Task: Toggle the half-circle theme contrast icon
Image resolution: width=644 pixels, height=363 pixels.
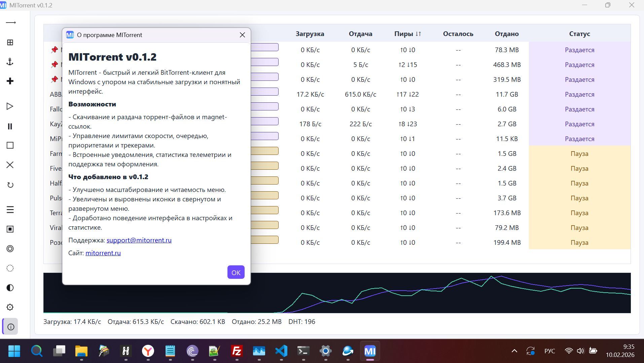Action: click(x=10, y=288)
